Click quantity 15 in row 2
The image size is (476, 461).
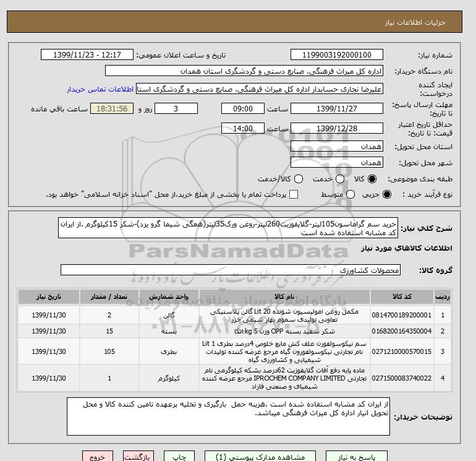pyautogui.click(x=109, y=331)
